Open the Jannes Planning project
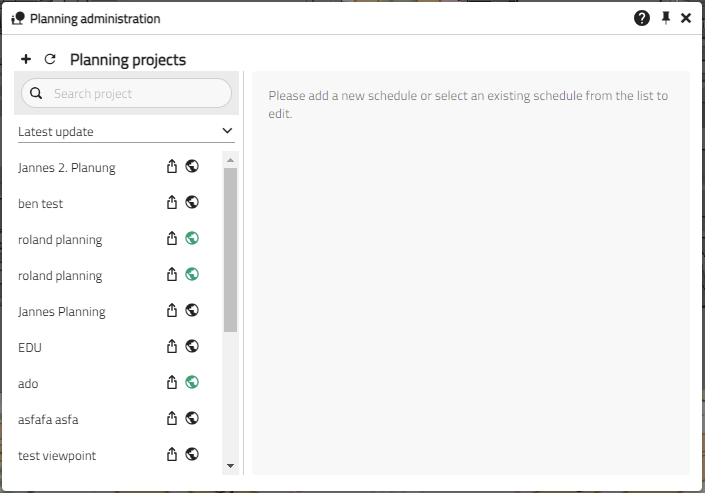 point(62,312)
